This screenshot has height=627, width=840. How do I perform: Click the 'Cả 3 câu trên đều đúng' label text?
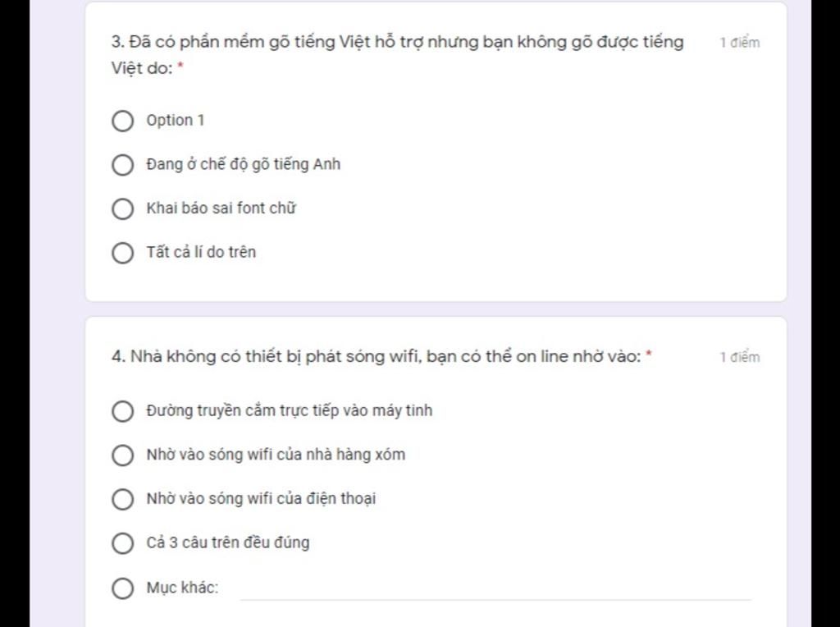click(x=228, y=542)
